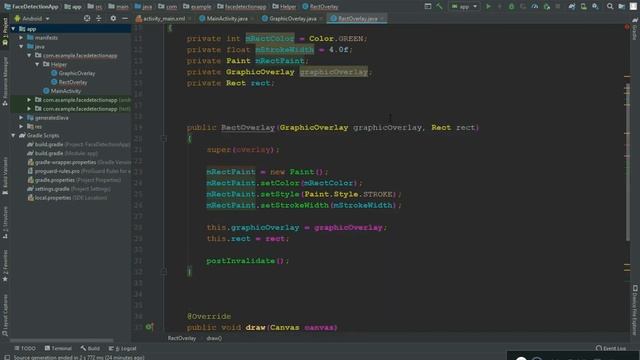Open the SDK Manager icon
Image resolution: width=640 pixels, height=360 pixels.
click(596, 7)
